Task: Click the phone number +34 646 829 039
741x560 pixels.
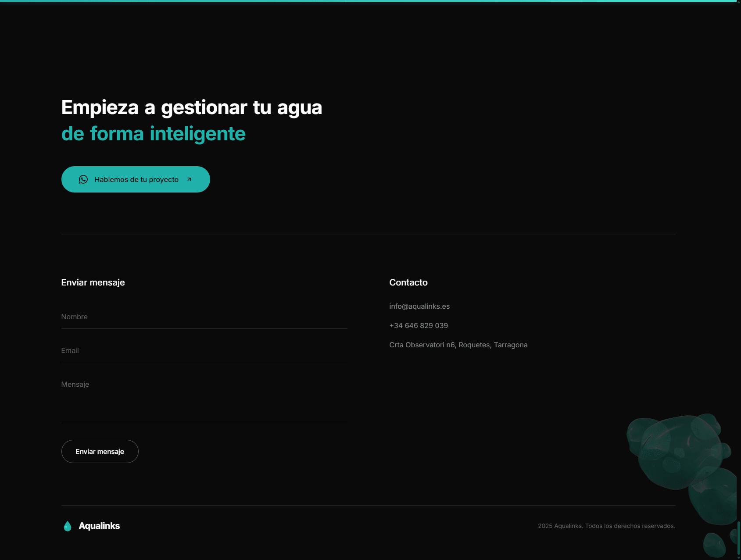Action: pyautogui.click(x=419, y=326)
